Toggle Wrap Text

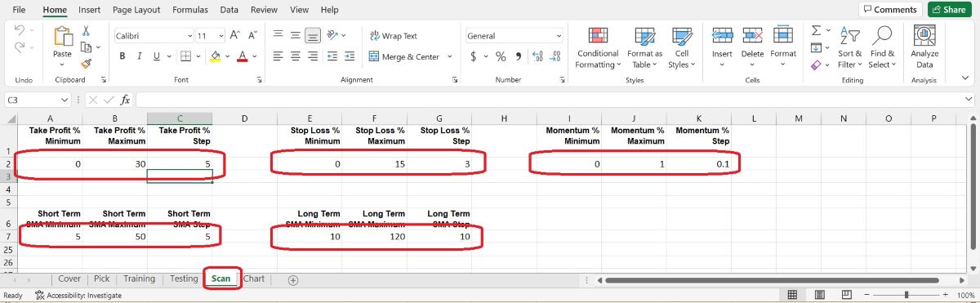point(393,36)
